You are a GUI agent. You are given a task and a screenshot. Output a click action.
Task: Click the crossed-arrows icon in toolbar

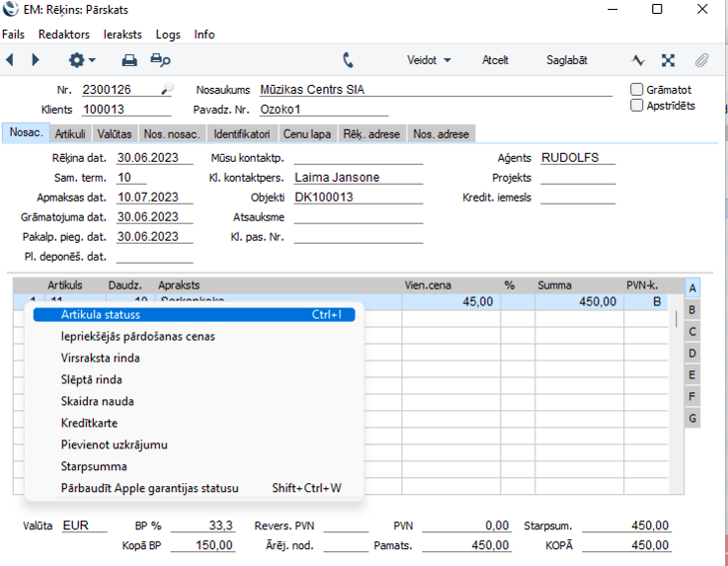point(669,60)
